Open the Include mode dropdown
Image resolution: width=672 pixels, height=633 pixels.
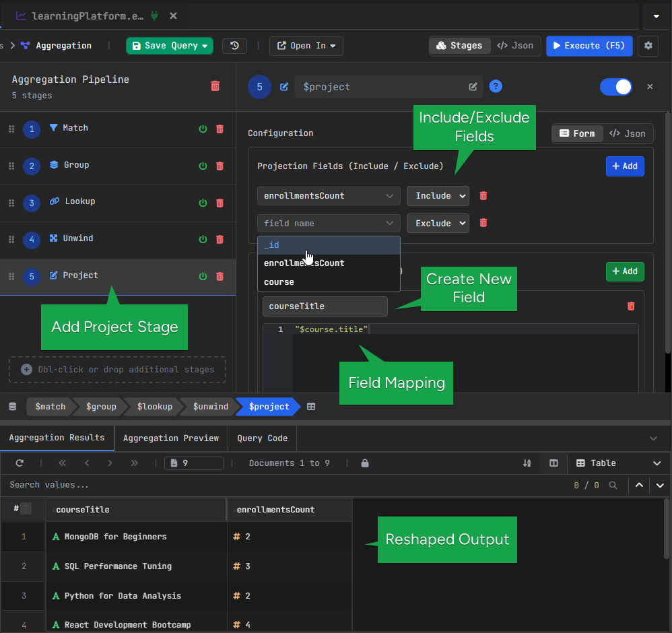pos(438,196)
